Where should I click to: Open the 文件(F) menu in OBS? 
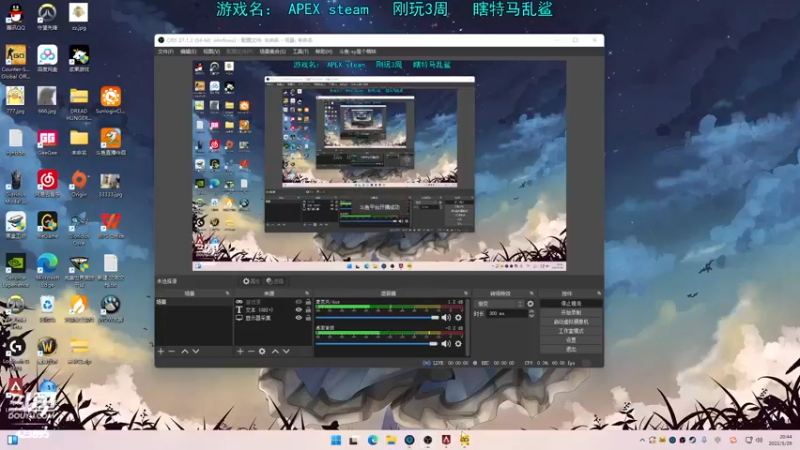(x=165, y=52)
